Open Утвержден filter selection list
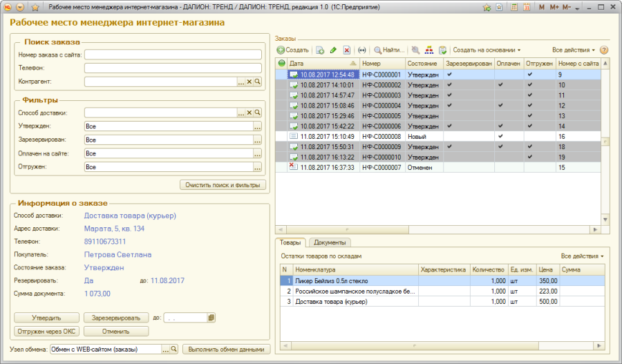Image resolution: width=622 pixels, height=364 pixels. 258,126
